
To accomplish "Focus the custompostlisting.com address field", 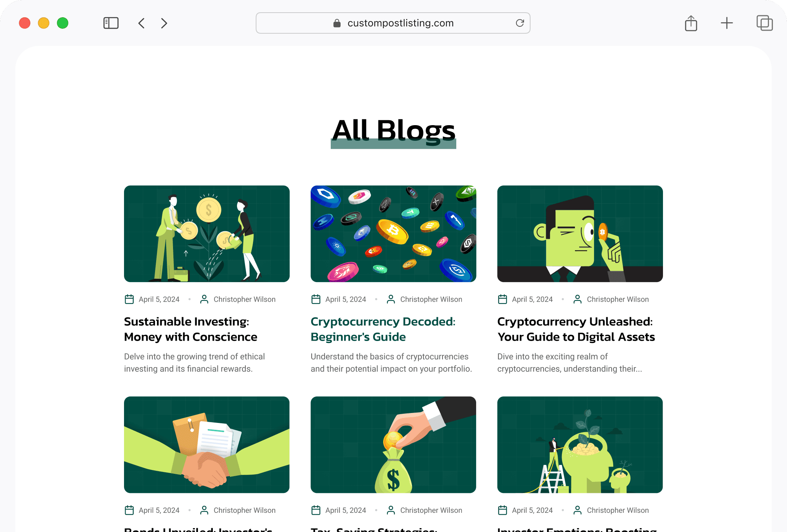I will 393,23.
